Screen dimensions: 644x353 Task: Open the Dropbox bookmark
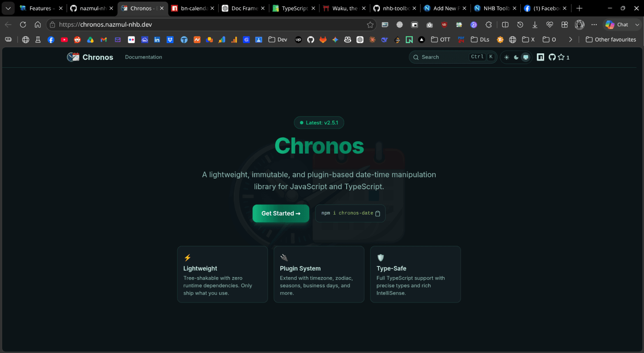[170, 40]
